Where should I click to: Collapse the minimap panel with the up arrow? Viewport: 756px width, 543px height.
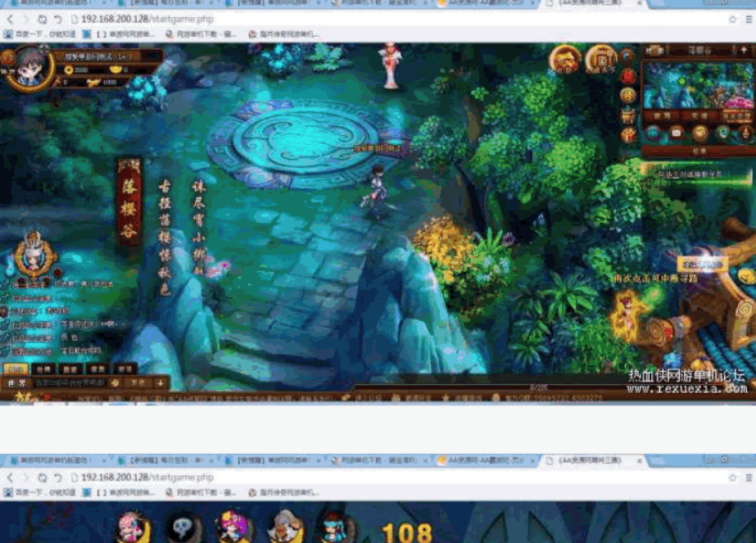[744, 50]
